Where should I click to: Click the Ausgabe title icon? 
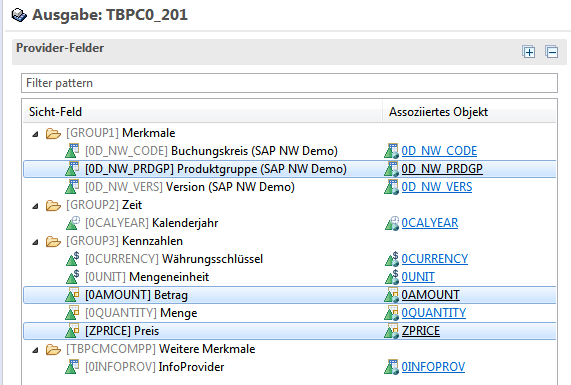(19, 15)
